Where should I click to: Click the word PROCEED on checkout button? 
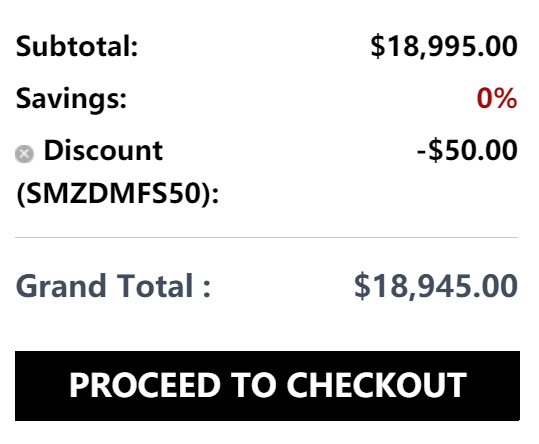tap(145, 385)
